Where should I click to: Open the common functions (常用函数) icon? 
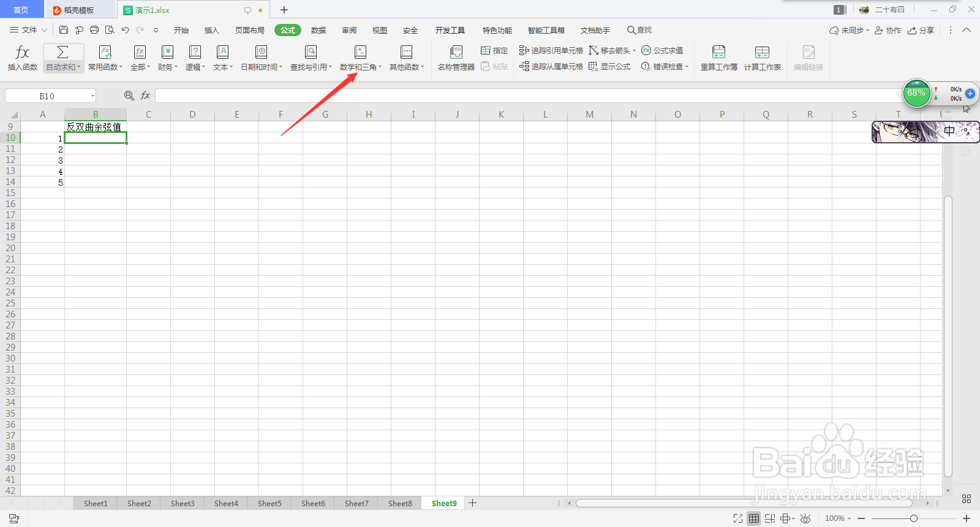point(105,52)
